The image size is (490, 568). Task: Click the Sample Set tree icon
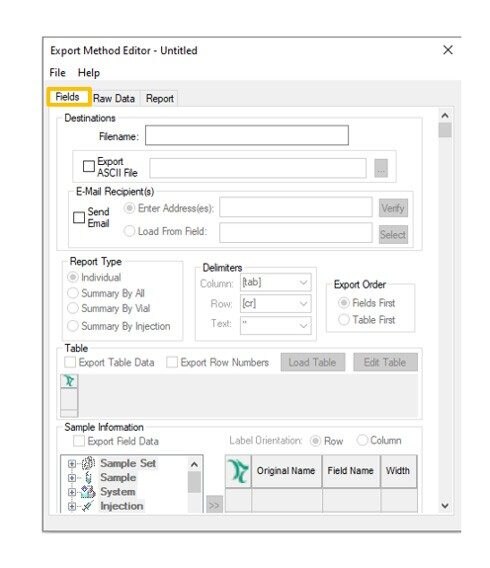pos(88,463)
